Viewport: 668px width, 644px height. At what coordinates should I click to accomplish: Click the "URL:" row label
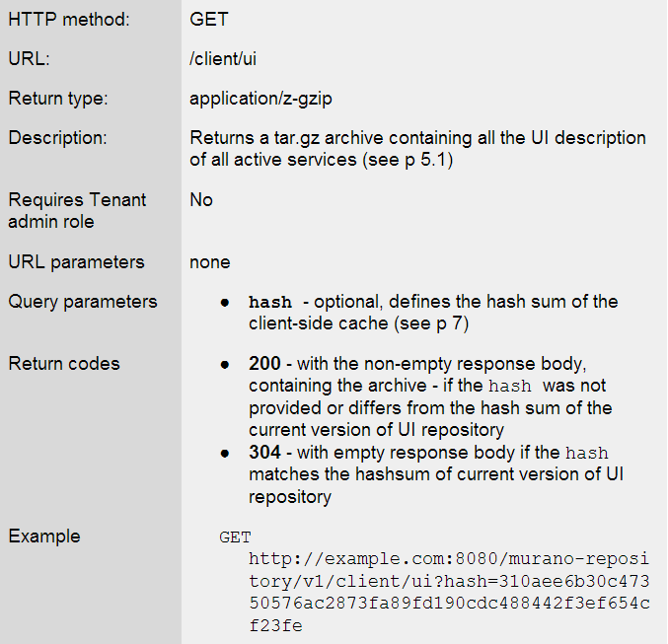click(29, 59)
